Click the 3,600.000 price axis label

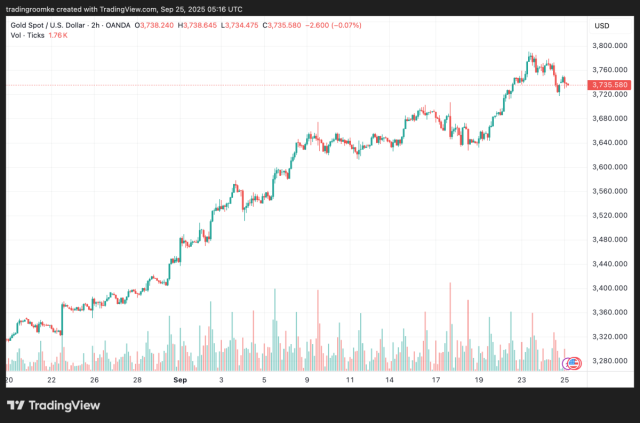point(610,167)
